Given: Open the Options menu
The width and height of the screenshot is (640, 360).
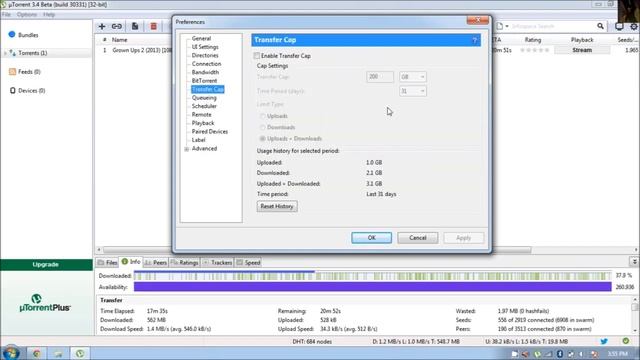Looking at the screenshot, I should pyautogui.click(x=27, y=14).
